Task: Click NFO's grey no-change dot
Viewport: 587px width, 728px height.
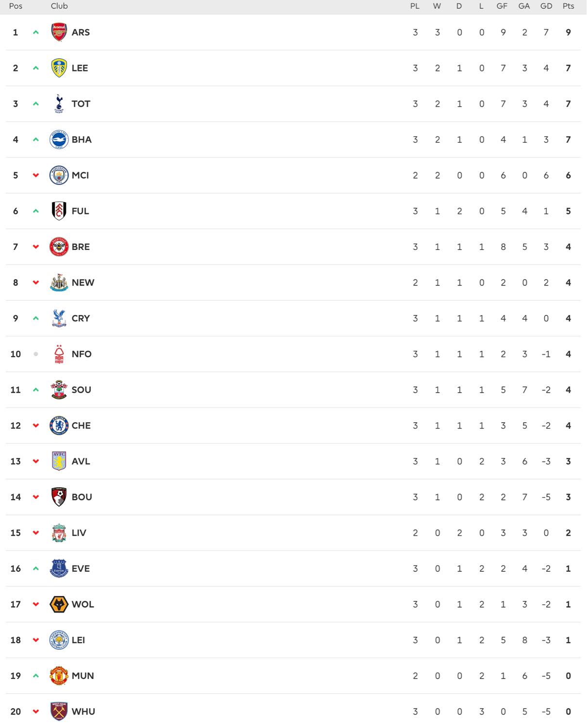Action: (35, 354)
